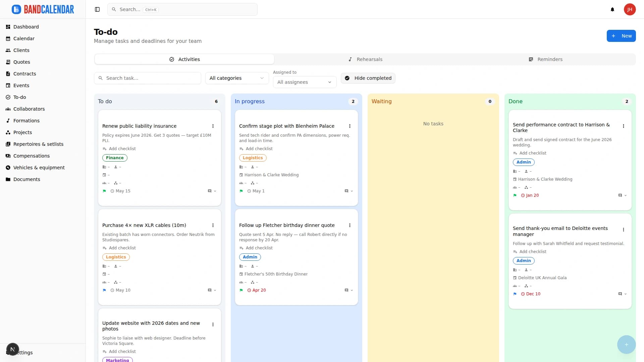Select the Activities tab
The height and width of the screenshot is (362, 644).
click(x=184, y=59)
